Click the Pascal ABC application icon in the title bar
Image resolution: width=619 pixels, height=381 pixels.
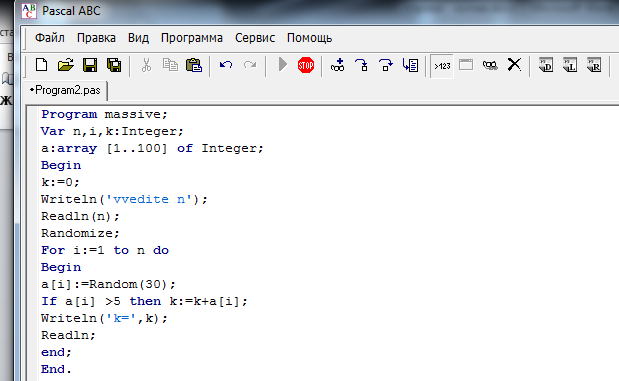pyautogui.click(x=29, y=11)
